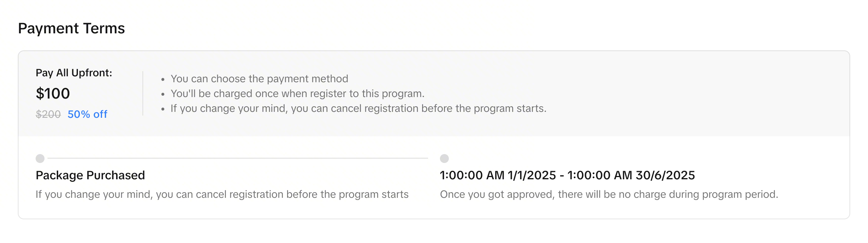
Task: Click the Package Purchased cancel registration description
Action: pyautogui.click(x=222, y=194)
